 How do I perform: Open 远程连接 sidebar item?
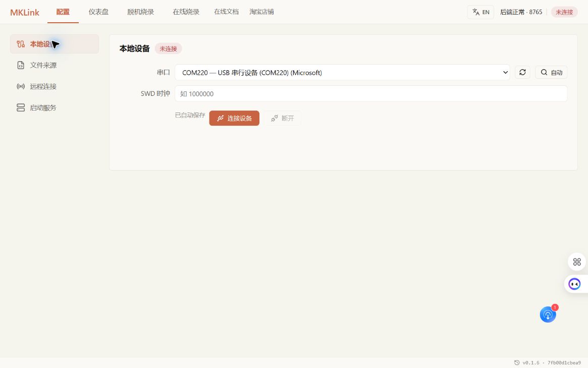click(x=55, y=86)
